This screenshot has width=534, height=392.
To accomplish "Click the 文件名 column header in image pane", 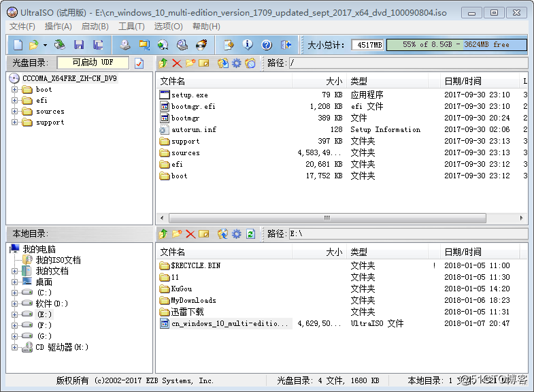I will tap(224, 81).
